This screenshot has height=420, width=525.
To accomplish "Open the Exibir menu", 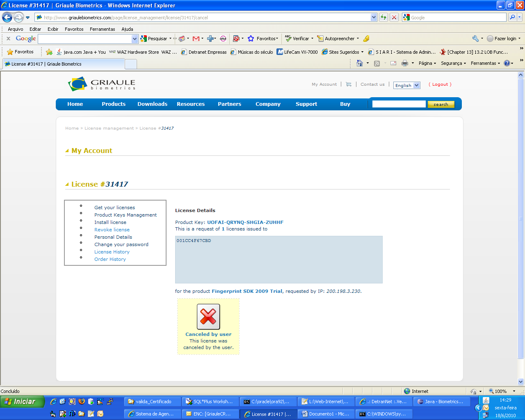I will coord(53,29).
